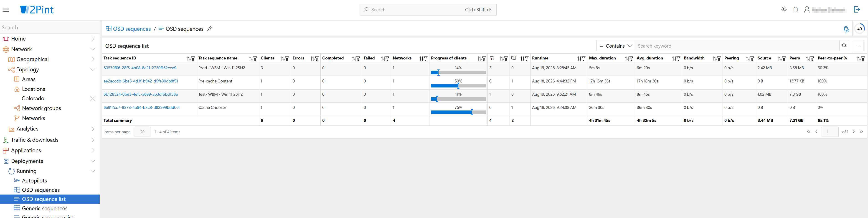The width and height of the screenshot is (868, 218).
Task: Collapse the Network section
Action: [x=93, y=49]
